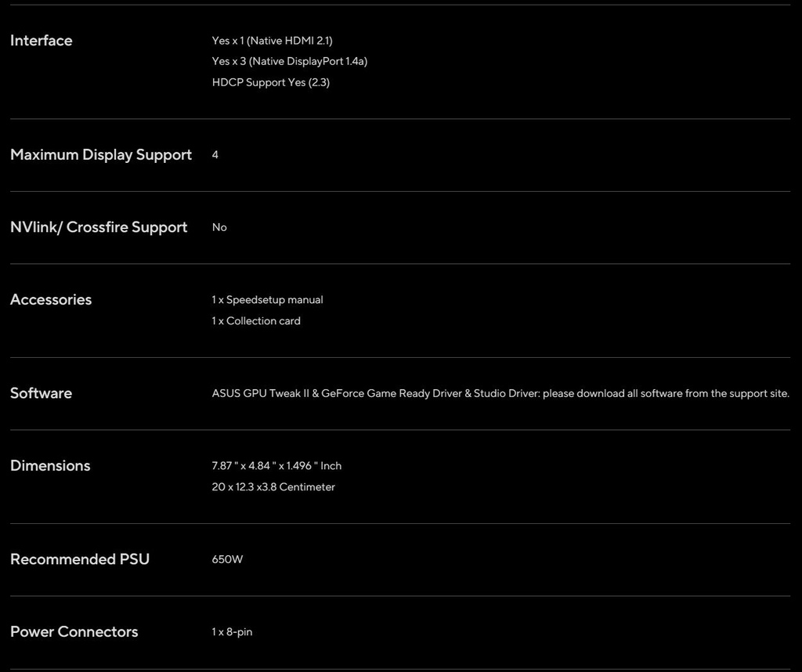Image resolution: width=802 pixels, height=672 pixels.
Task: Click the No value beside NVlink support
Action: tap(219, 227)
